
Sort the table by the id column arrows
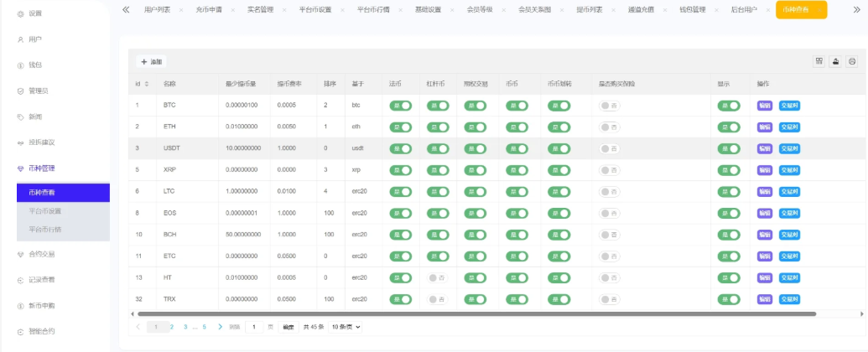click(147, 84)
